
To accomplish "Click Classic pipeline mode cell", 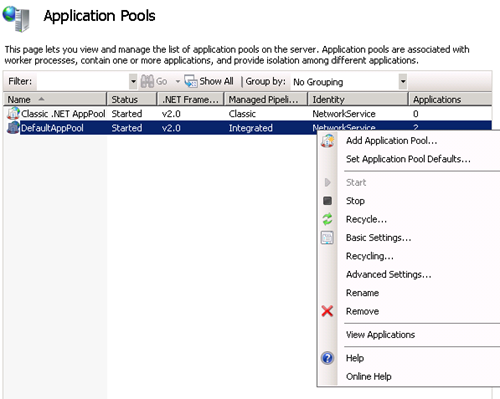I will [242, 114].
